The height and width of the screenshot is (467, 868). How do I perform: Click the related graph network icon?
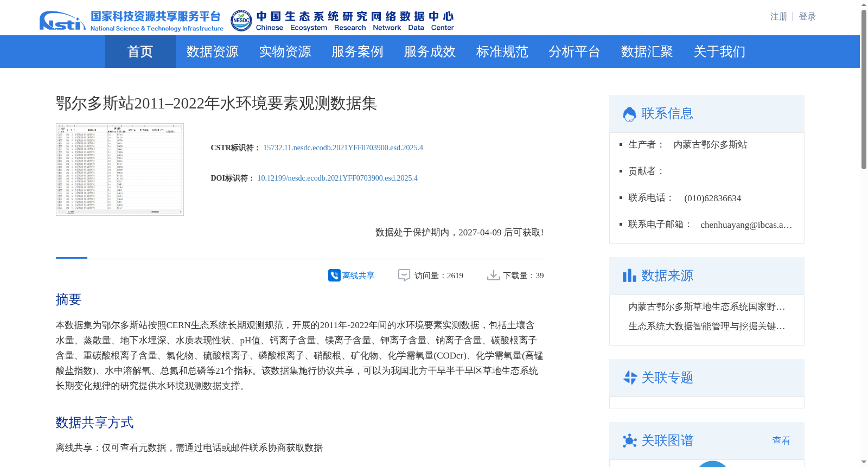click(629, 440)
